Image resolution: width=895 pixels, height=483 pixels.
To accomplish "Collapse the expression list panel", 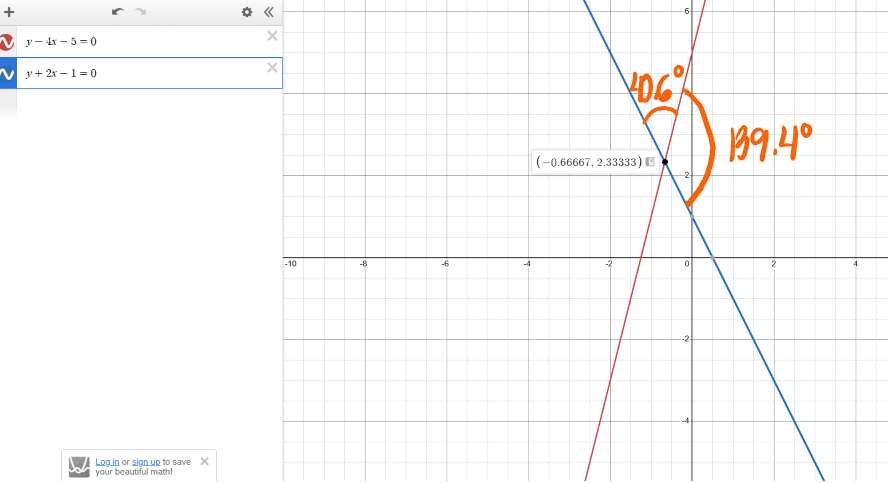I will coord(268,12).
